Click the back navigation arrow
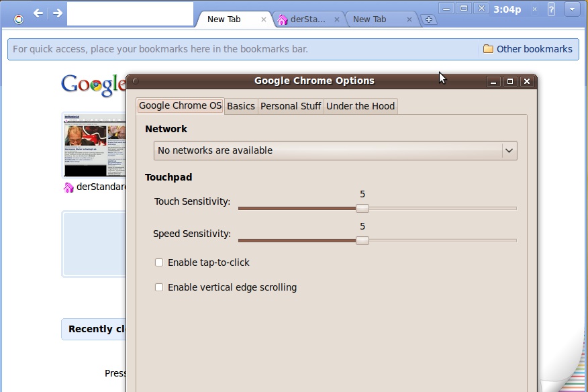Image resolution: width=588 pixels, height=392 pixels. (x=38, y=13)
